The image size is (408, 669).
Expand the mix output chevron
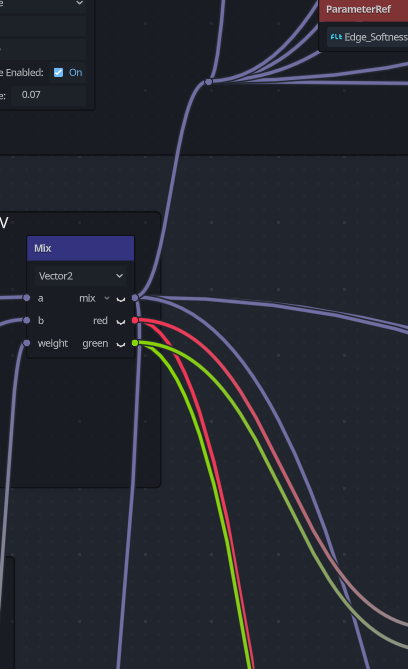(x=107, y=298)
